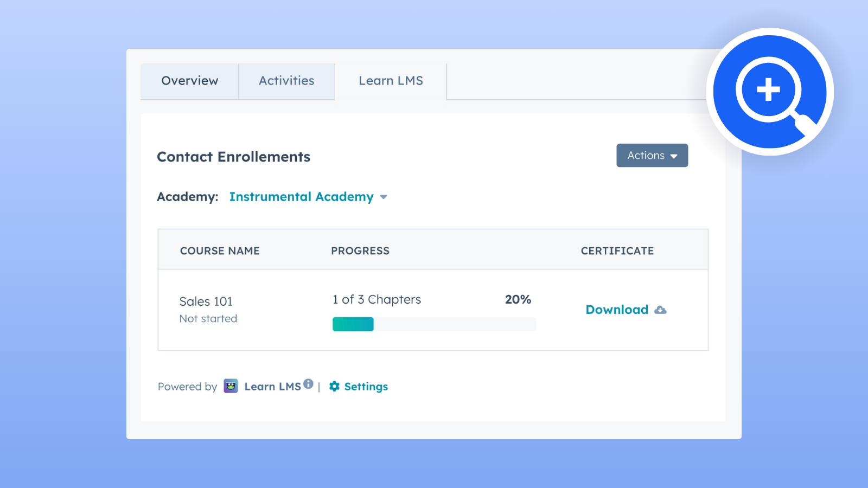This screenshot has height=488, width=868.
Task: Click the info icon after Learn LMS
Action: [308, 384]
